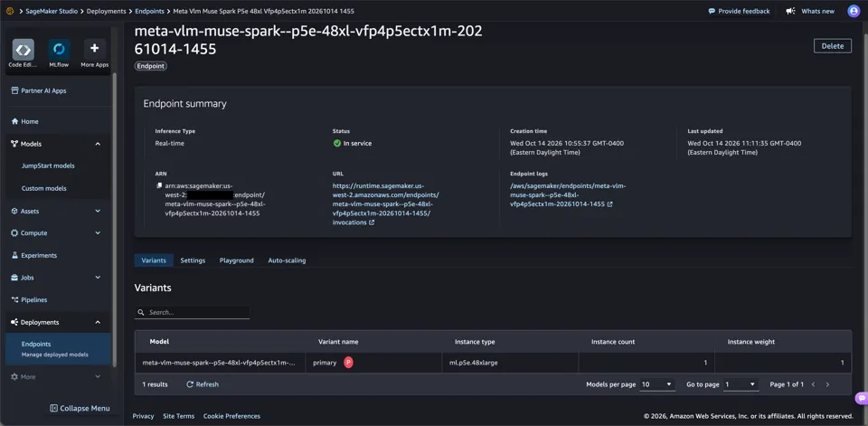The width and height of the screenshot is (868, 426).
Task: Click the Provide feedback chat bubble icon
Action: [x=712, y=11]
